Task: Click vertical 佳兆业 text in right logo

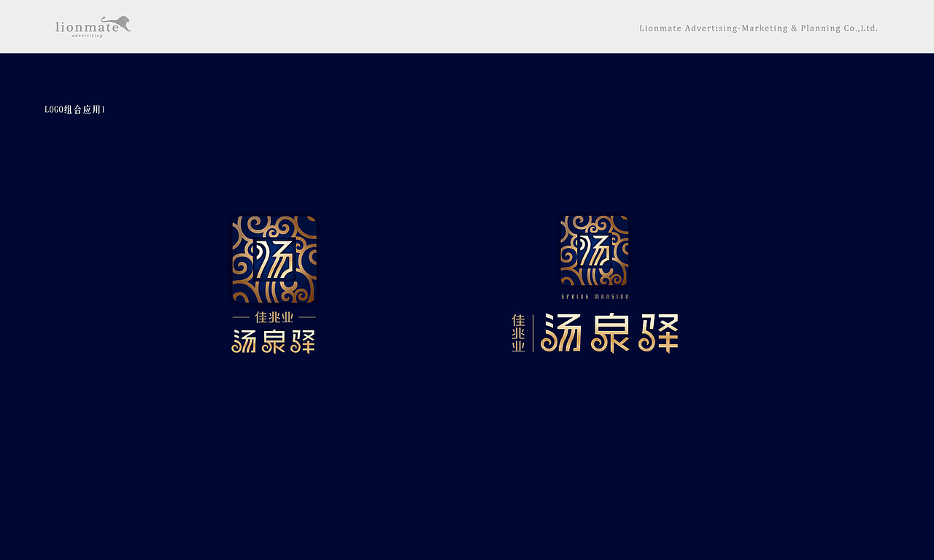Action: coord(518,333)
